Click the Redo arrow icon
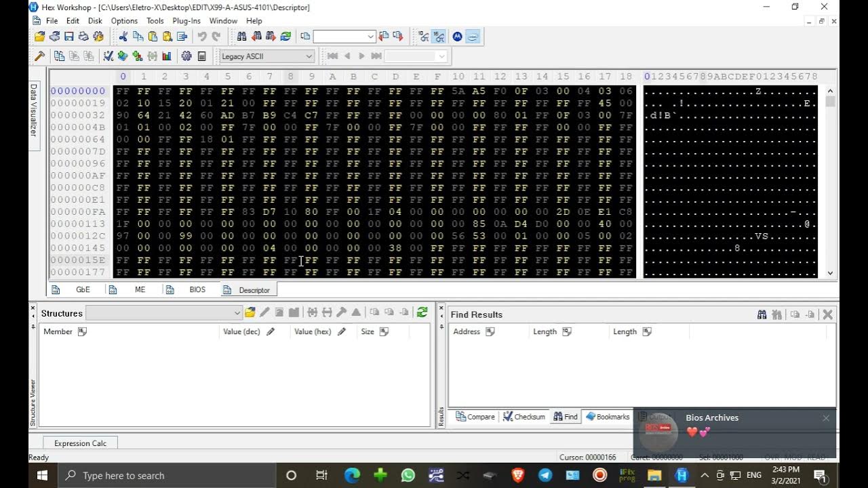The image size is (868, 488). click(216, 37)
